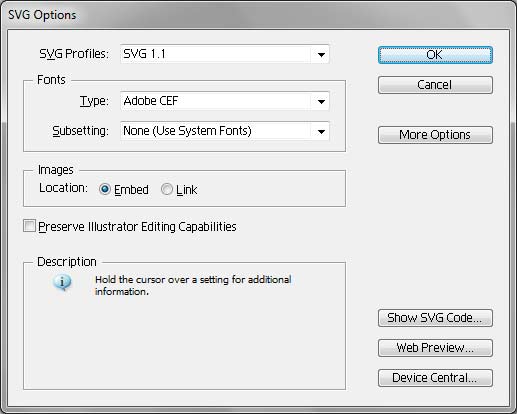
Task: Launch Web Preview
Action: pos(435,348)
